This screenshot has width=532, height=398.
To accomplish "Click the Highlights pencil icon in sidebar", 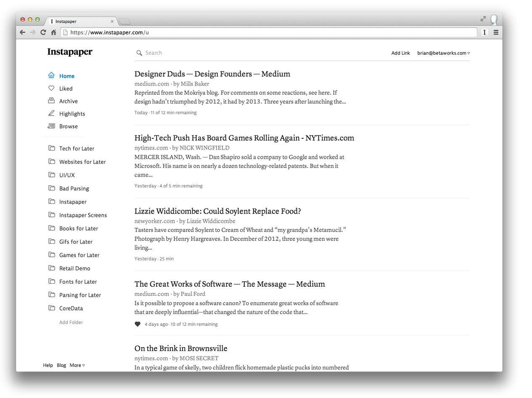I will coord(51,113).
